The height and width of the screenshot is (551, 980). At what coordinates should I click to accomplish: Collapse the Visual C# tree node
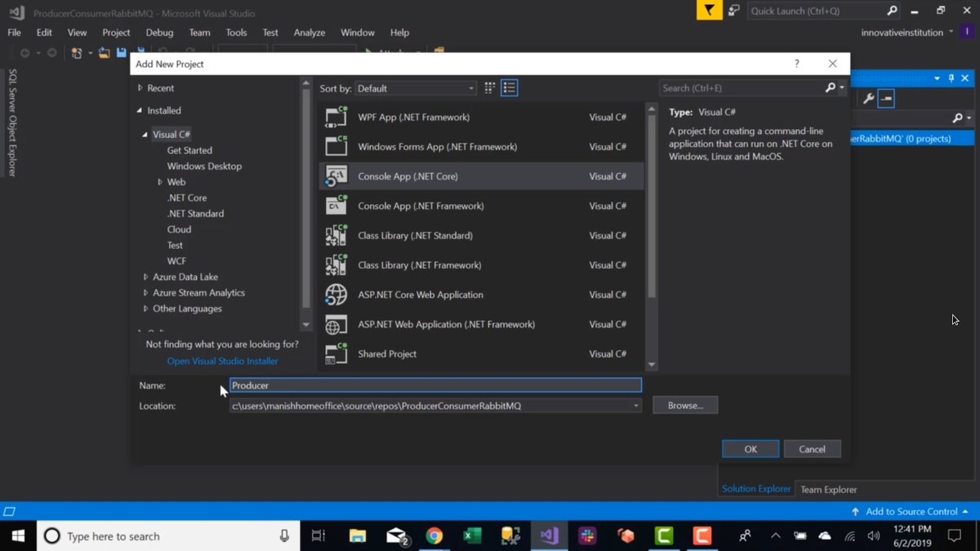[145, 135]
